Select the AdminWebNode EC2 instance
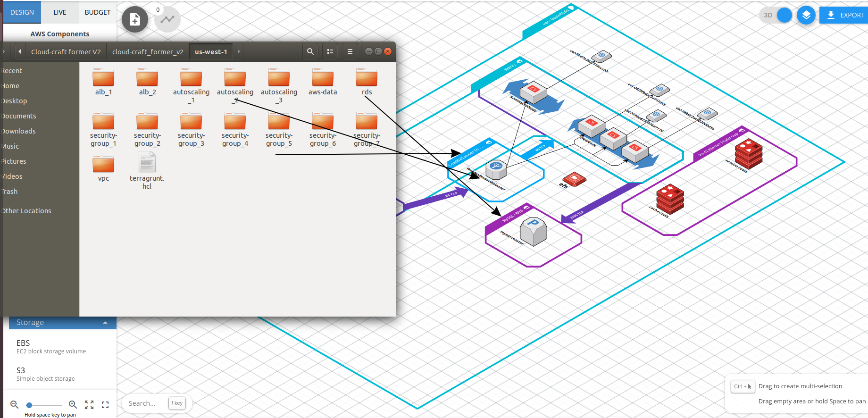868x418 pixels. [x=533, y=92]
